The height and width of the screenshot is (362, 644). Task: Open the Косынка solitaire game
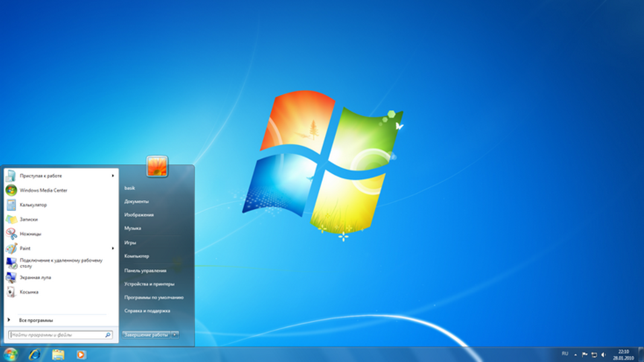tap(60, 292)
